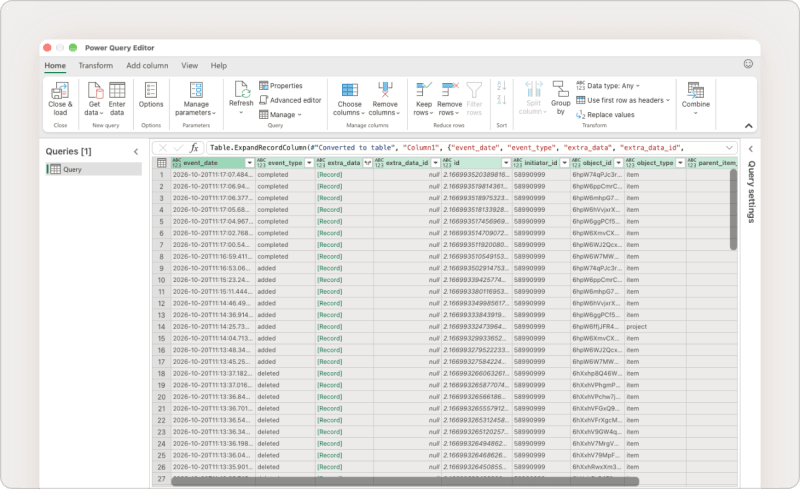Select row number 9
The width and height of the screenshot is (800, 489).
tap(161, 268)
